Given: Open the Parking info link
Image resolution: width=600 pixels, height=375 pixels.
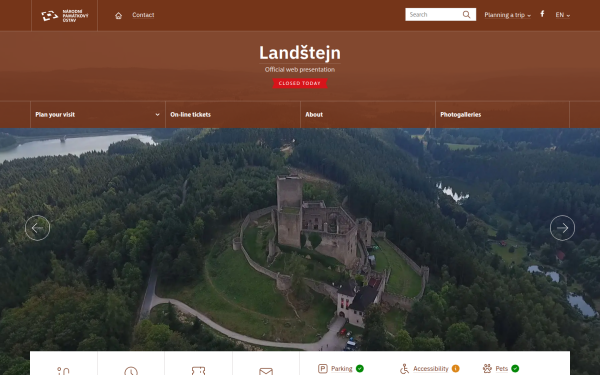Looking at the screenshot, I should click(x=341, y=368).
